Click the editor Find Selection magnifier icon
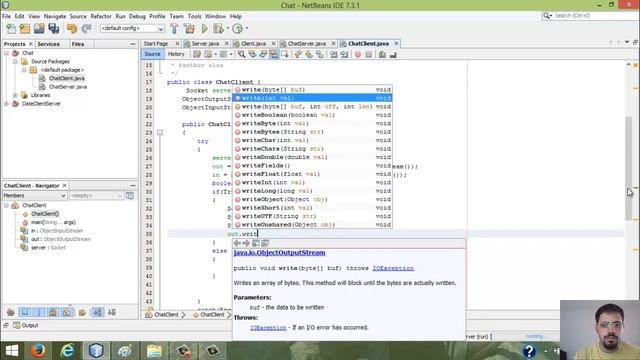This screenshot has width=640, height=360. coord(242,54)
